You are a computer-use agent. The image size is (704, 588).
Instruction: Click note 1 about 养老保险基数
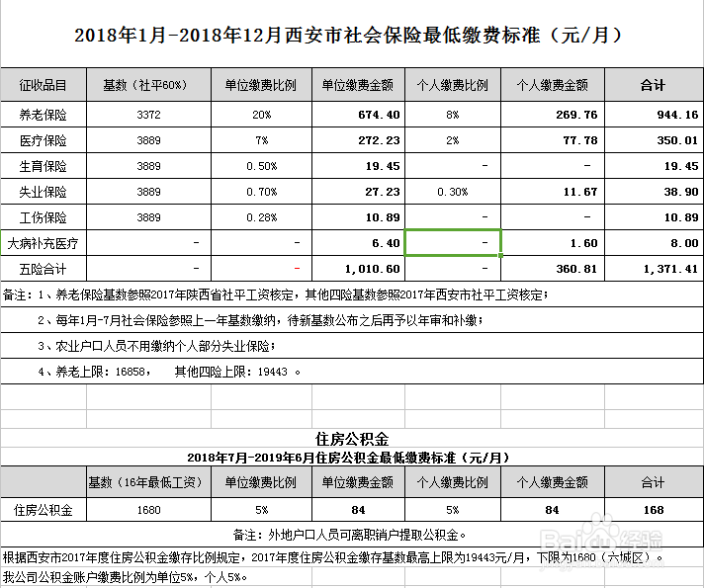pyautogui.click(x=352, y=294)
